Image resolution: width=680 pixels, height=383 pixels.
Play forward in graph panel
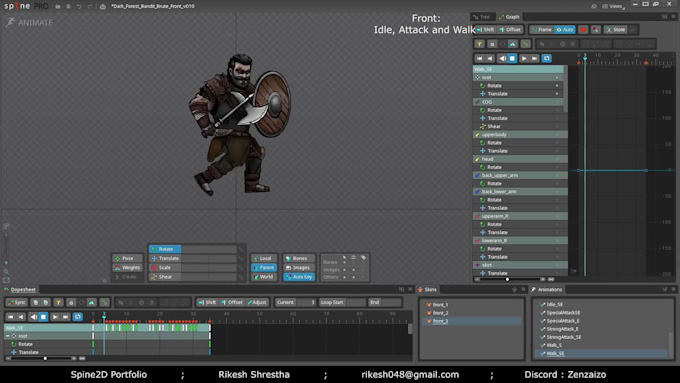[524, 58]
